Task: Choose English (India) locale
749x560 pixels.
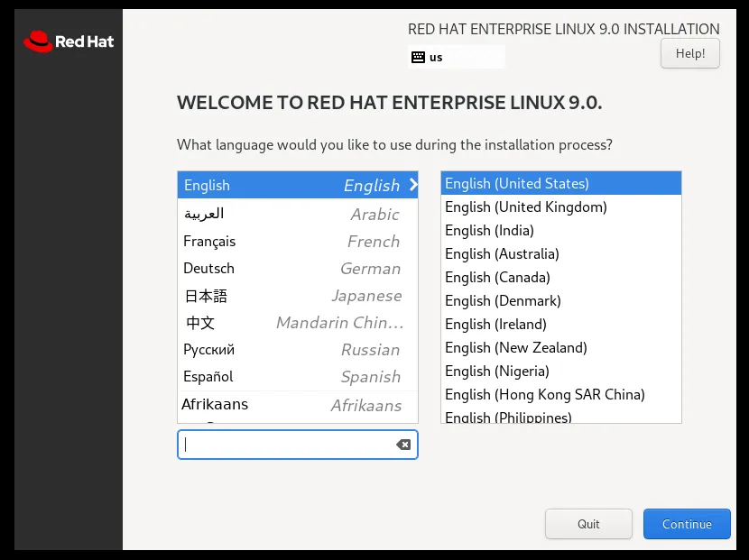Action: (x=560, y=230)
